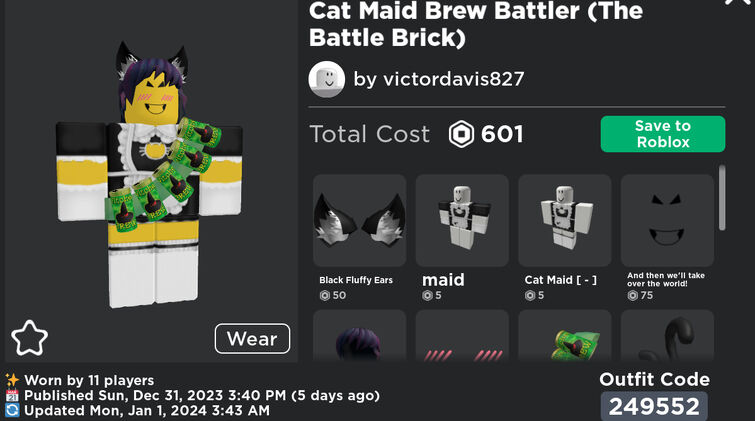Open the black cat tail item
Viewport: 755px width, 421px height.
[x=667, y=335]
